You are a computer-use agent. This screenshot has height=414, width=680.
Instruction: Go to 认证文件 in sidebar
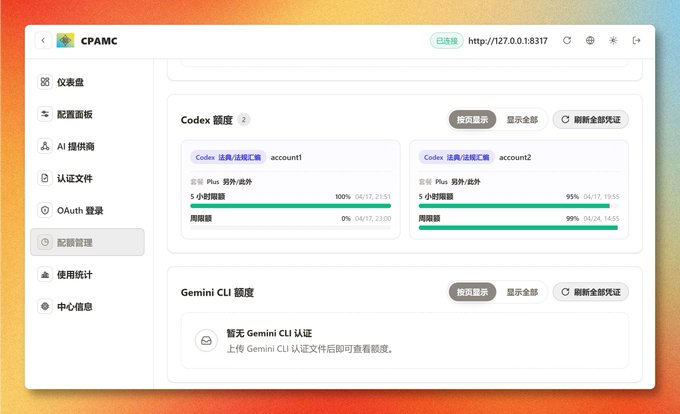pyautogui.click(x=87, y=178)
